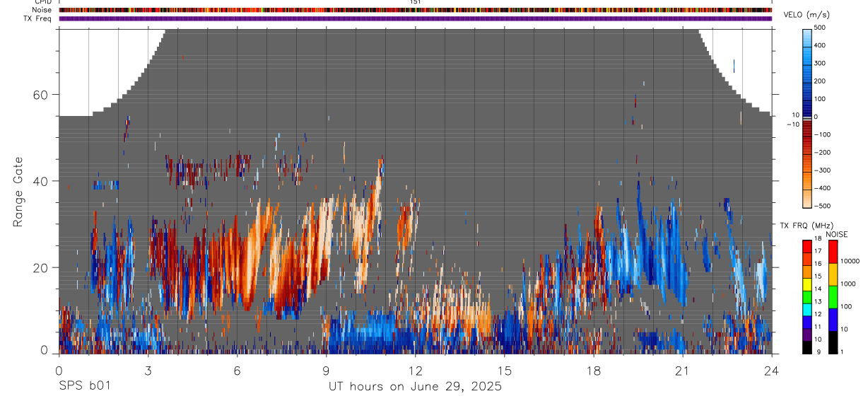Viewport: 868px width, 401px height.
Task: Click the red top segment of NOISE legend
Action: pyautogui.click(x=833, y=252)
